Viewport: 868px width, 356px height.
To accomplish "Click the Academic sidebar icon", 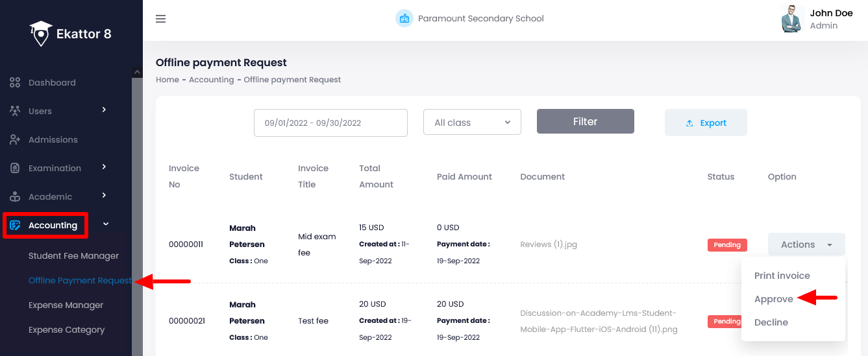I will pyautogui.click(x=15, y=197).
